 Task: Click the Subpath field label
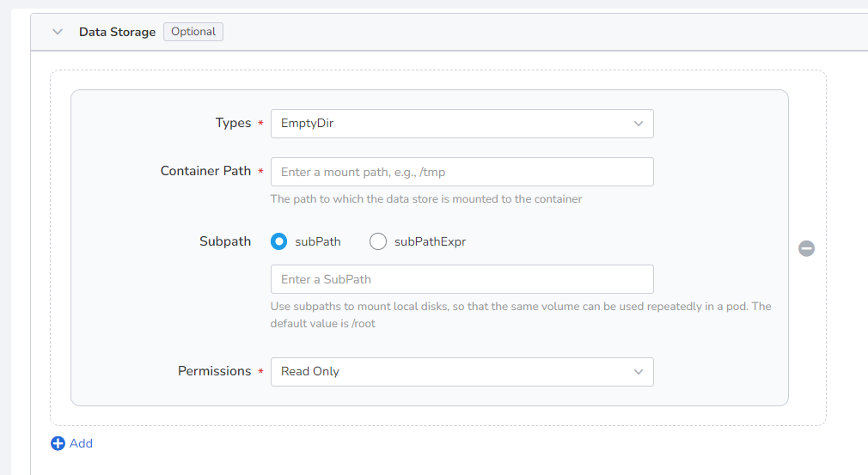click(x=225, y=241)
